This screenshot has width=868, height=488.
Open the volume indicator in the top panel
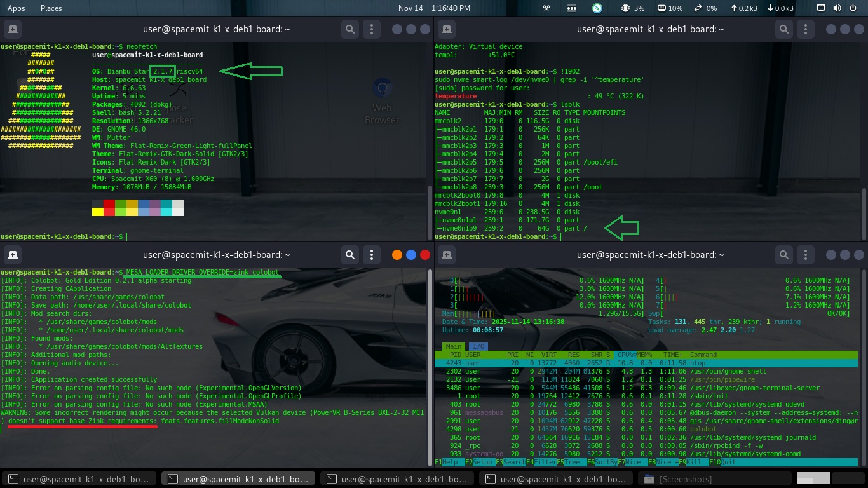click(837, 8)
